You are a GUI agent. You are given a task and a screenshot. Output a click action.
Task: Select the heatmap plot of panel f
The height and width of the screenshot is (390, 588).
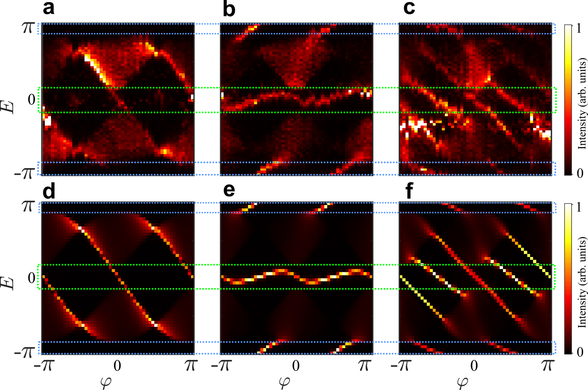point(475,278)
